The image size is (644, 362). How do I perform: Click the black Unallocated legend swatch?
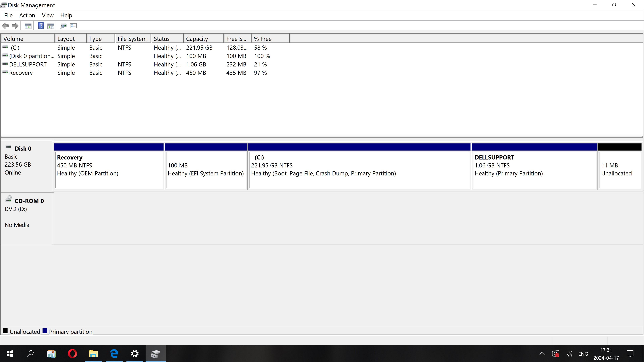5,331
